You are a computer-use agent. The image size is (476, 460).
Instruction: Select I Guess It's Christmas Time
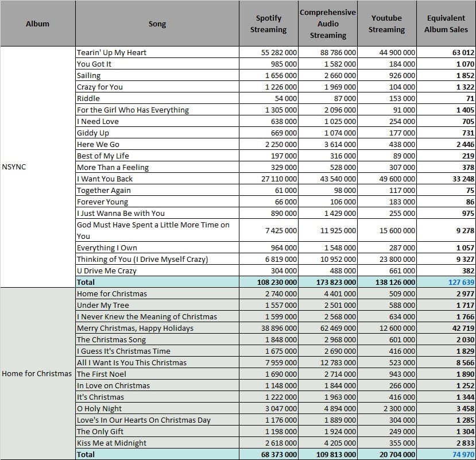(157, 351)
